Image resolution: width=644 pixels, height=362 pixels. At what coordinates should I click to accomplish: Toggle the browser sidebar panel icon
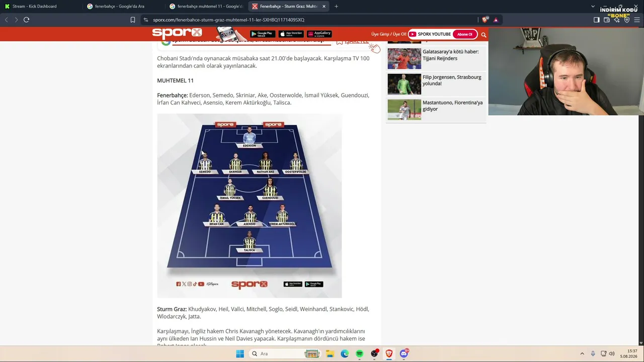[596, 20]
